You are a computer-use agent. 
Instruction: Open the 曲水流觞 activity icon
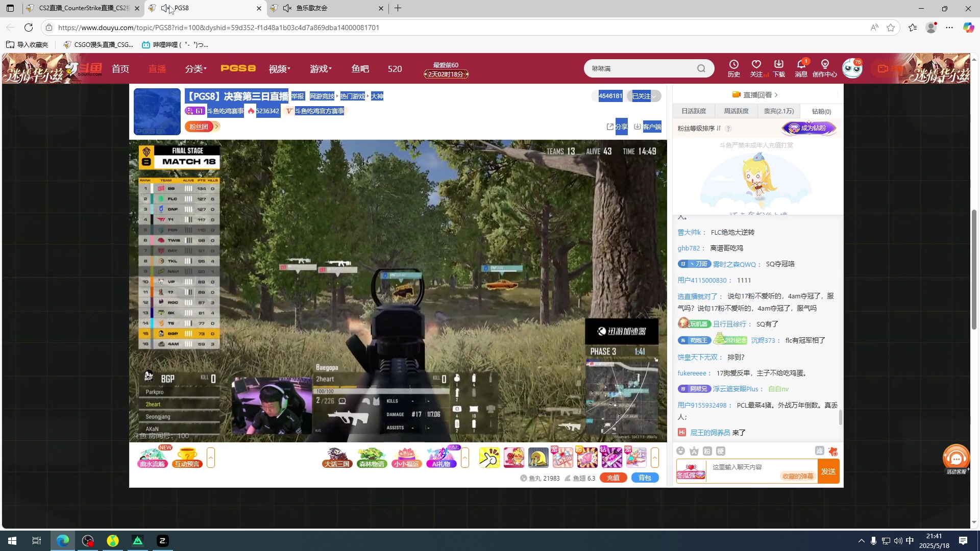pyautogui.click(x=152, y=457)
